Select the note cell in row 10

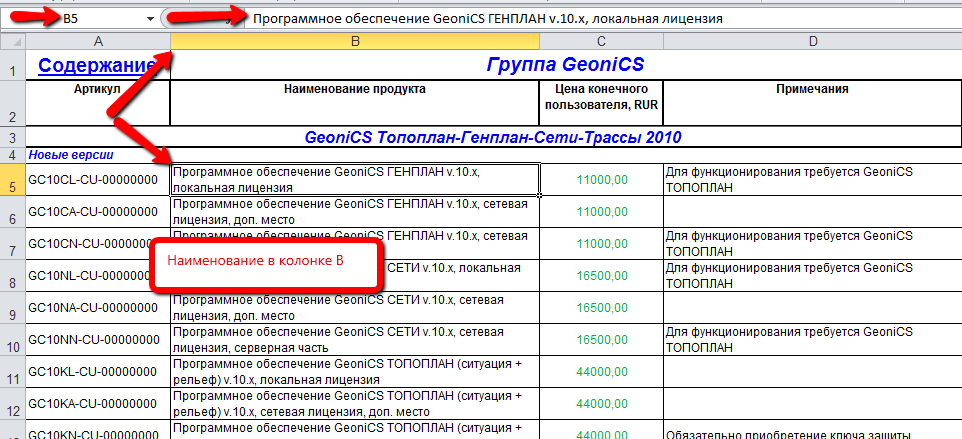tap(812, 339)
